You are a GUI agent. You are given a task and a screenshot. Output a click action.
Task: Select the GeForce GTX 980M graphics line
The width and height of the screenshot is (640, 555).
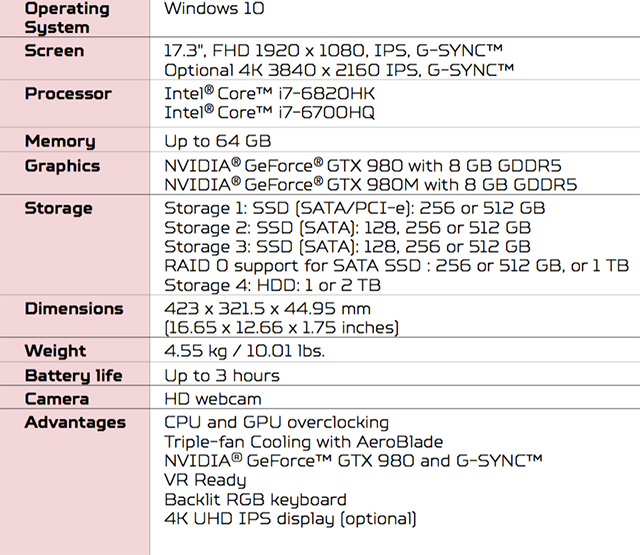(370, 185)
